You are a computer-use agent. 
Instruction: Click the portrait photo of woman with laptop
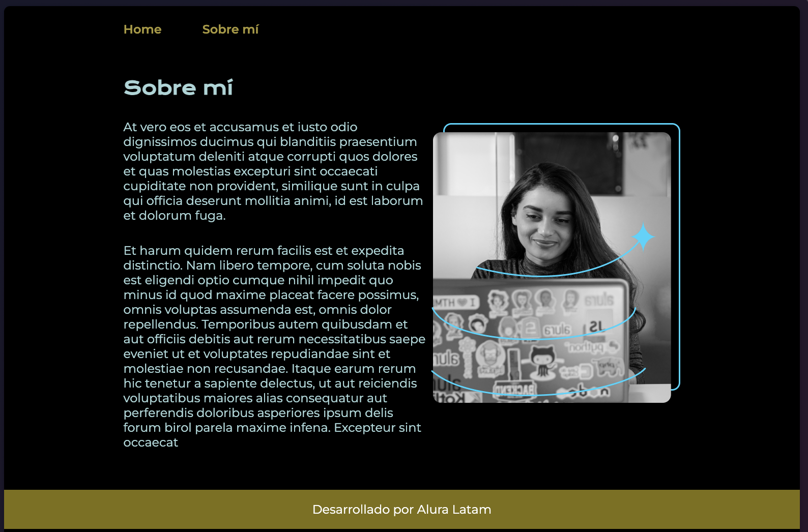(552, 268)
